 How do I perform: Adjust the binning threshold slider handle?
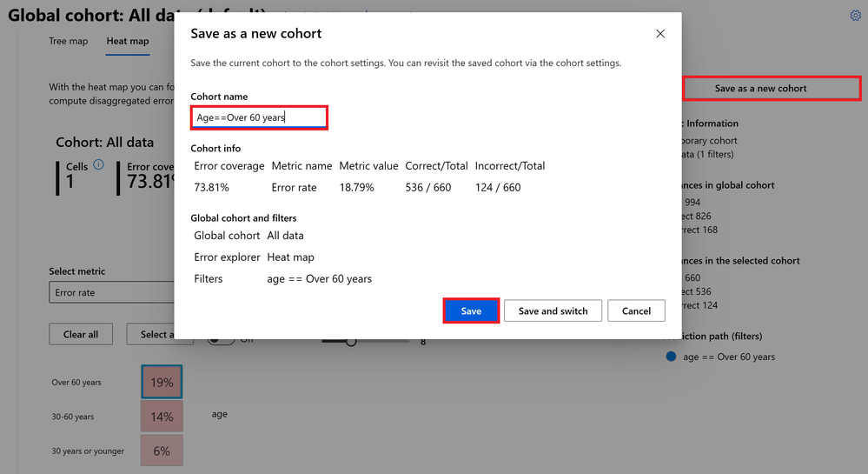351,342
